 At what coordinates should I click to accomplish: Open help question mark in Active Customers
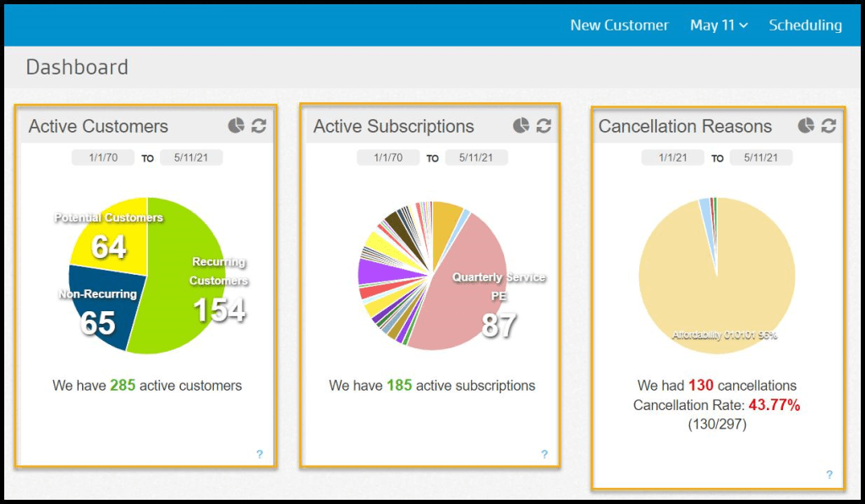260,454
